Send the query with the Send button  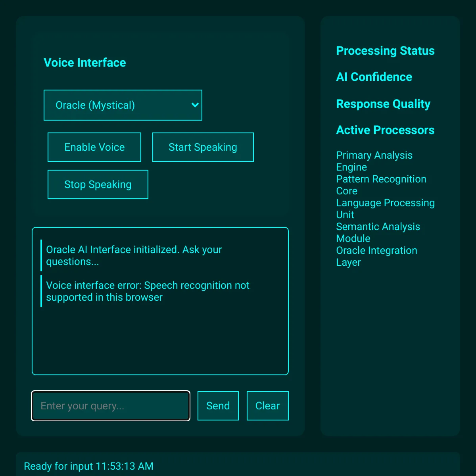pyautogui.click(x=218, y=406)
